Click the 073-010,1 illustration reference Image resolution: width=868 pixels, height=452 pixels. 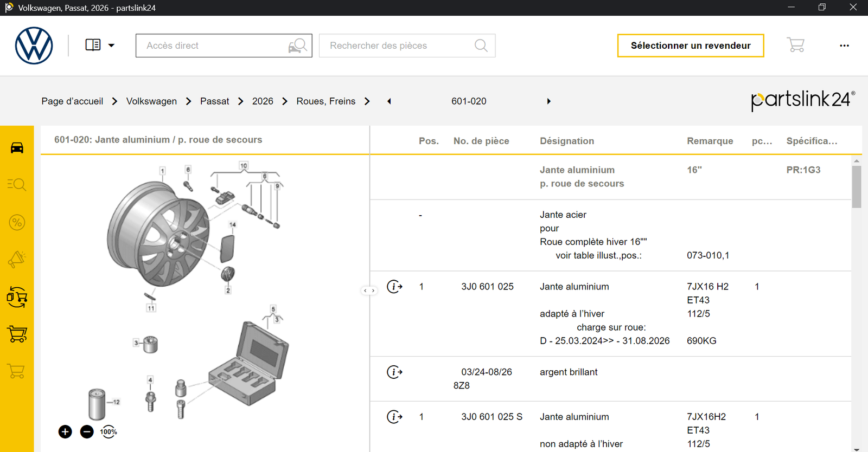pyautogui.click(x=708, y=255)
